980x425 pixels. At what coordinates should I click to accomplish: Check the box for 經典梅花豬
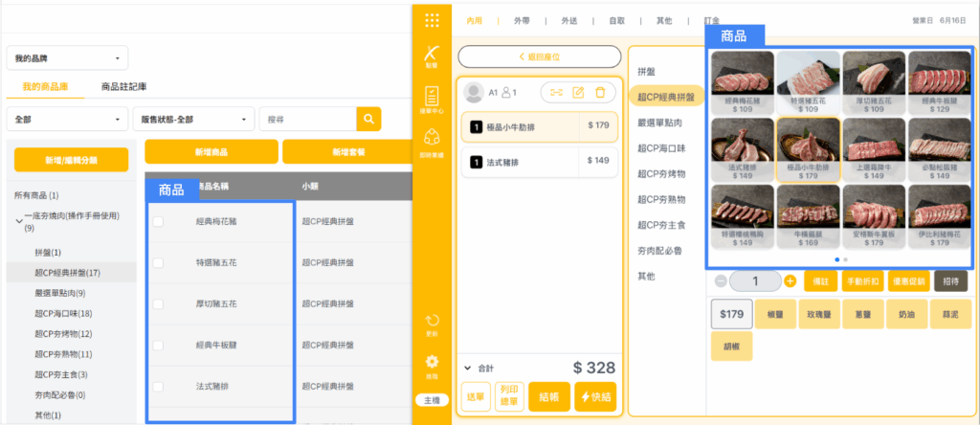158,221
